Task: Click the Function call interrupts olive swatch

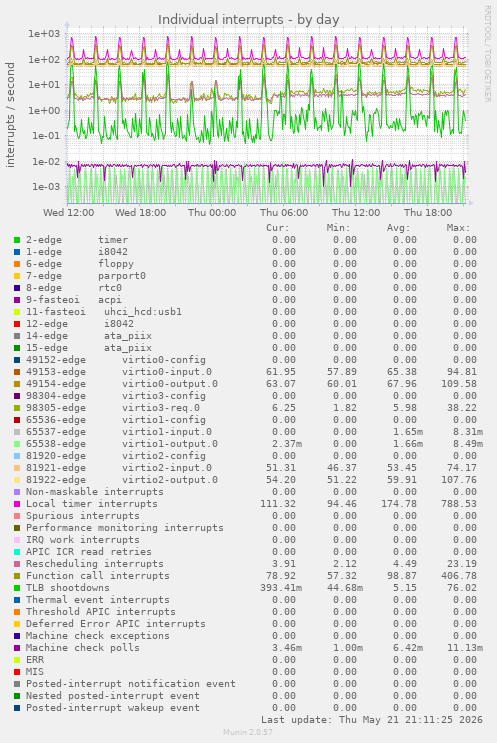Action: [17, 576]
